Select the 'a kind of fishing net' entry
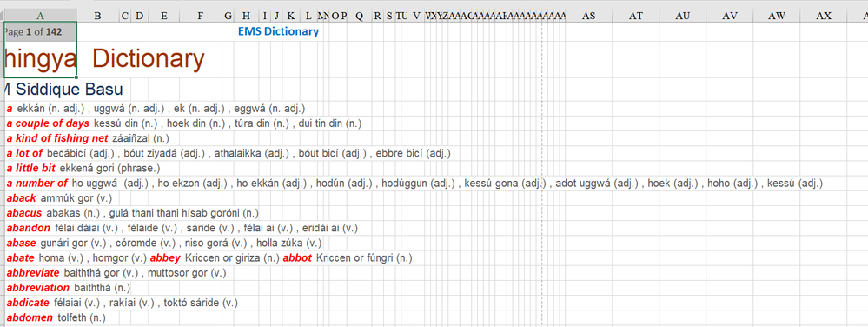This screenshot has height=327, width=868. click(x=88, y=138)
